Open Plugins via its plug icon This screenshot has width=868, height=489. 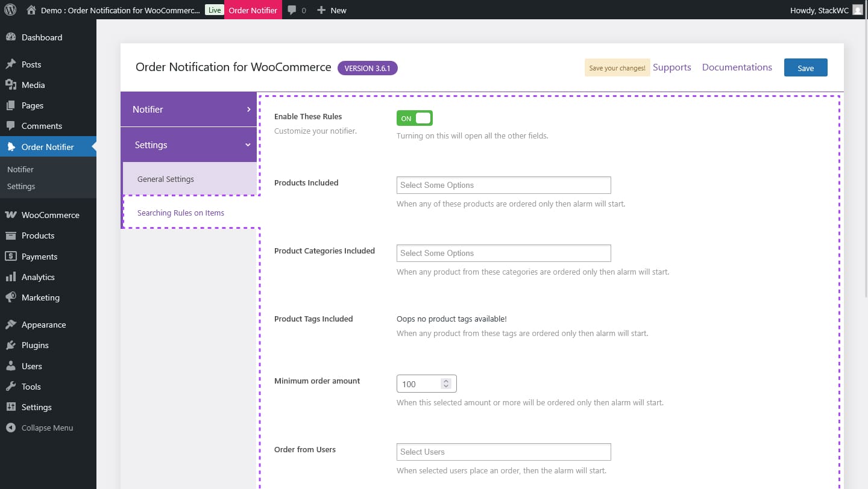[10, 345]
